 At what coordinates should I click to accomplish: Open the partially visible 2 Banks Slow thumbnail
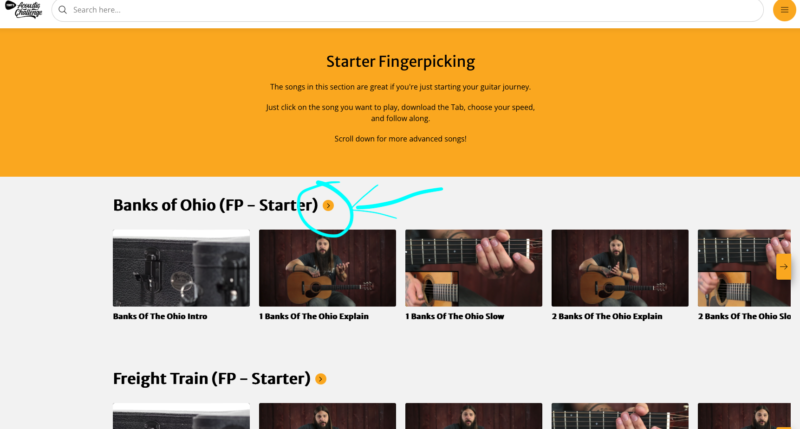pos(737,268)
